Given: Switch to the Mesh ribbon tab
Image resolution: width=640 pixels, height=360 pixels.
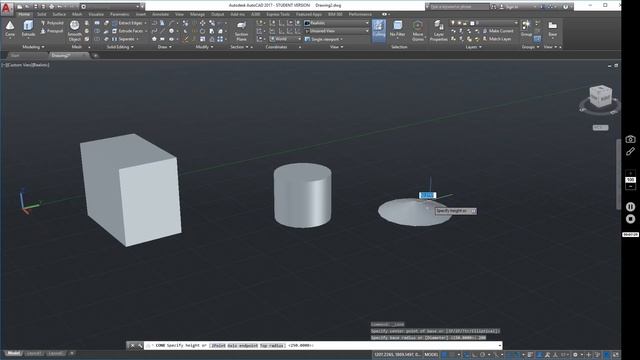Looking at the screenshot, I should click(x=77, y=14).
